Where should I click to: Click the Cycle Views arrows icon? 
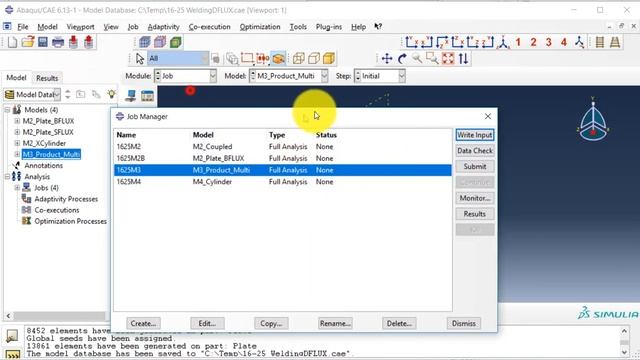(463, 59)
